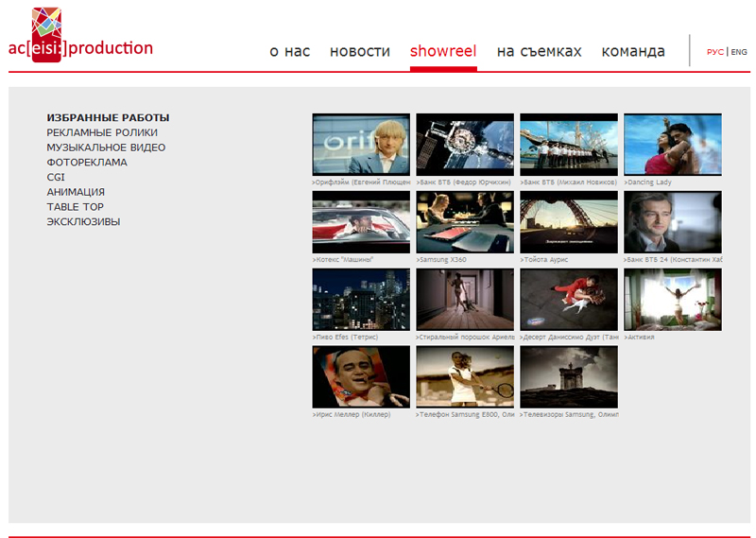Open the 'команда' page
Image resolution: width=756 pixels, height=538 pixels.
[x=633, y=52]
